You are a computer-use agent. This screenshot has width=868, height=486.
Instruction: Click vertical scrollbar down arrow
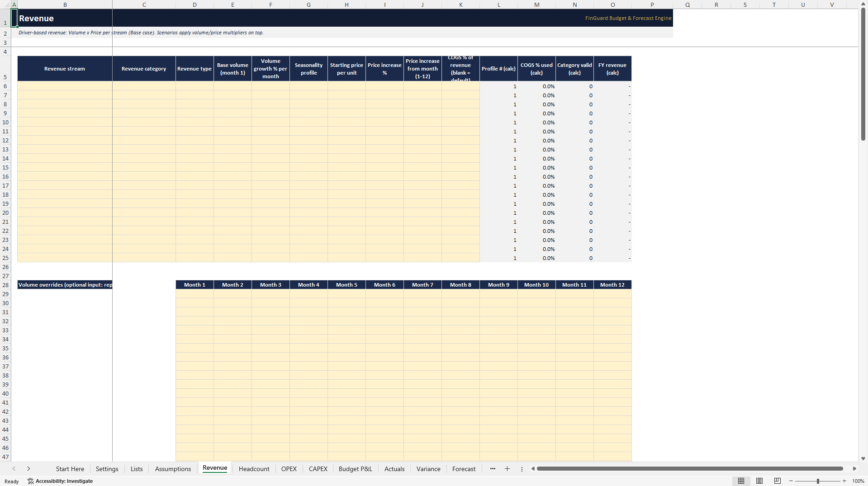[x=863, y=458]
